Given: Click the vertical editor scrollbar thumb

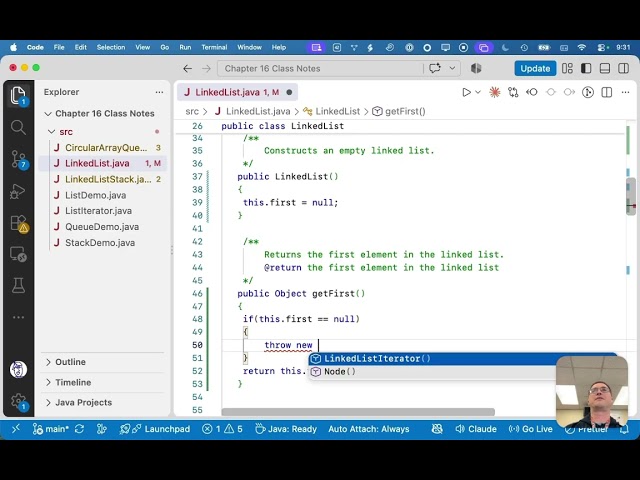Looking at the screenshot, I should click(631, 196).
